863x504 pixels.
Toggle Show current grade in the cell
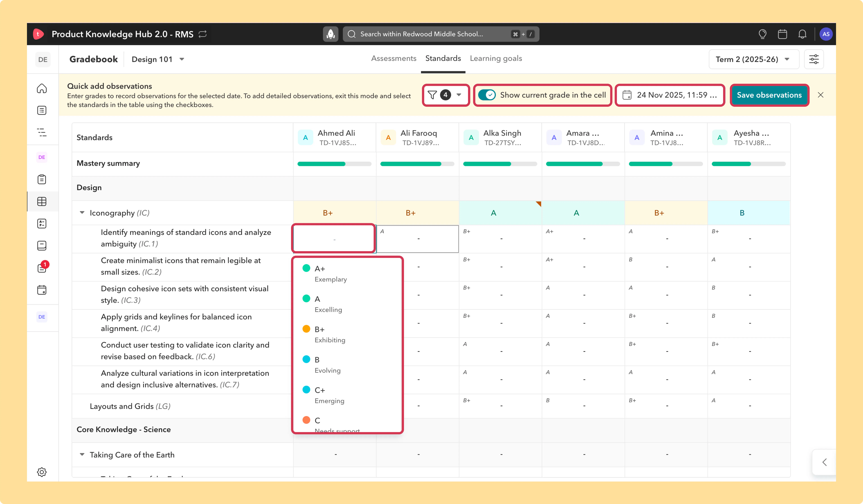(487, 95)
